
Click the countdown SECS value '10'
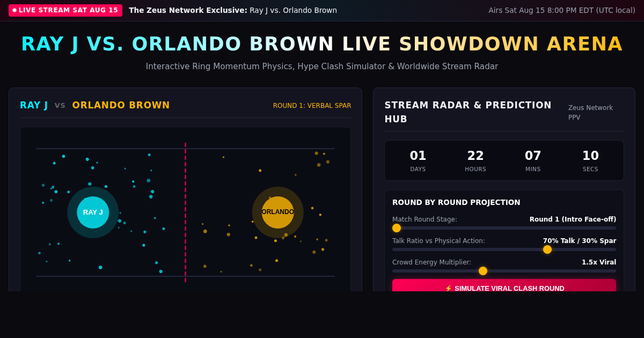(x=590, y=156)
